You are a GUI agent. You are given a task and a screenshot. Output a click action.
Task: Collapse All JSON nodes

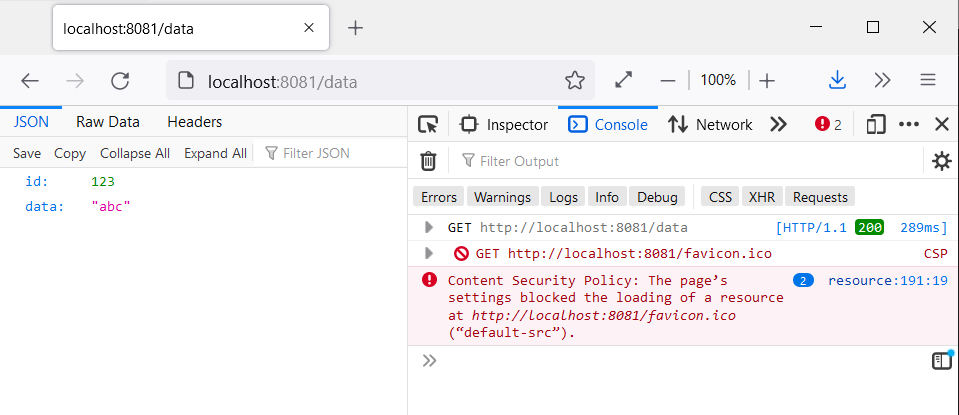click(135, 153)
